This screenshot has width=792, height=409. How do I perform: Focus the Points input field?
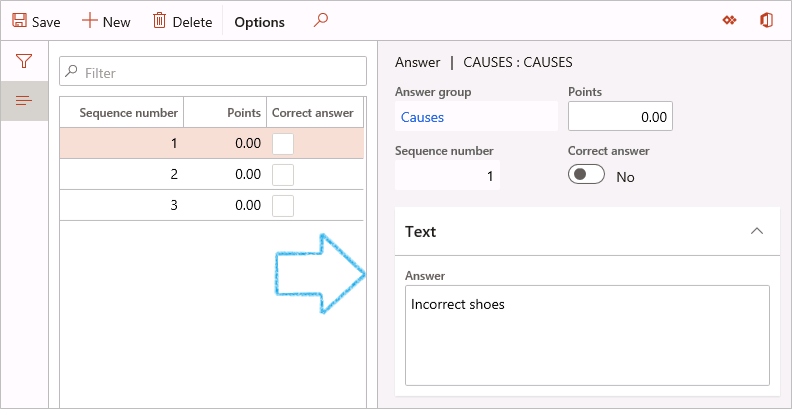click(620, 116)
